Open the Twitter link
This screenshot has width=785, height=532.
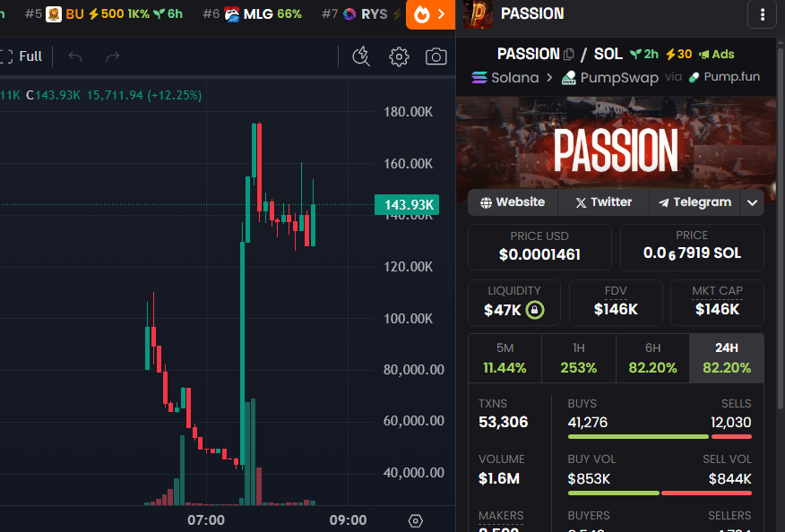[603, 202]
